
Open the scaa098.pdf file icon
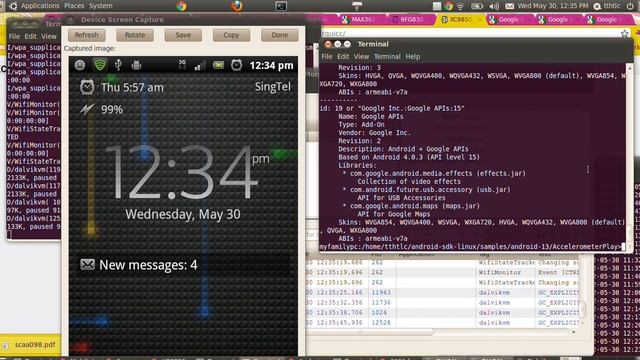click(x=5, y=345)
